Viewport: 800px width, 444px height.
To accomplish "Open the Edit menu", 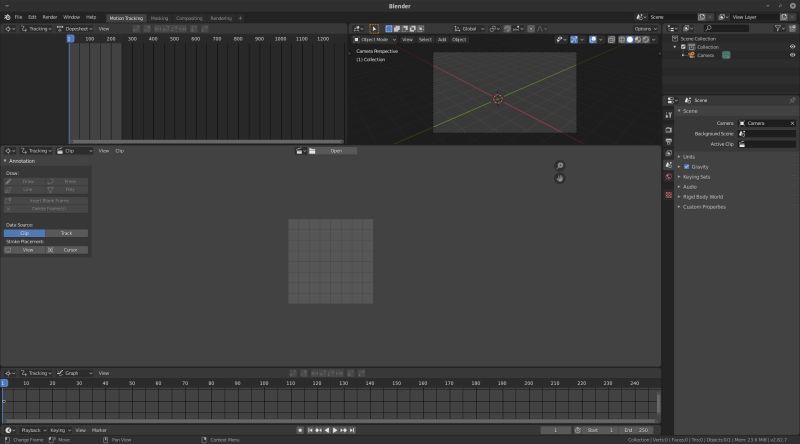I will coord(32,17).
